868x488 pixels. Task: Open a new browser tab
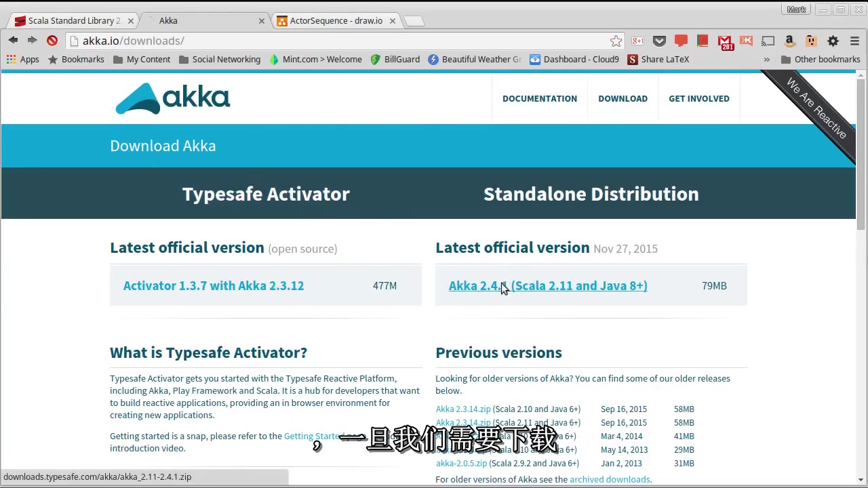(414, 21)
